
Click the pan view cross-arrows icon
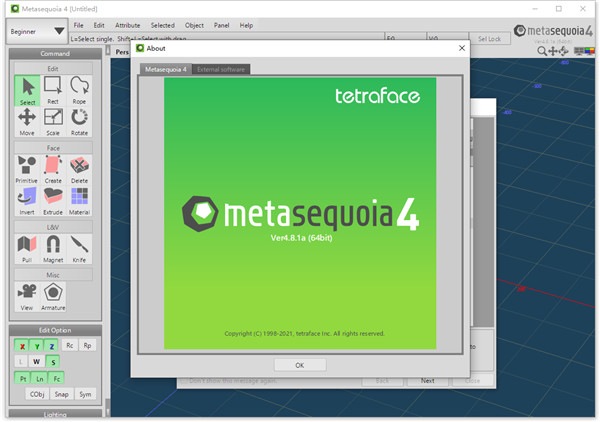553,51
